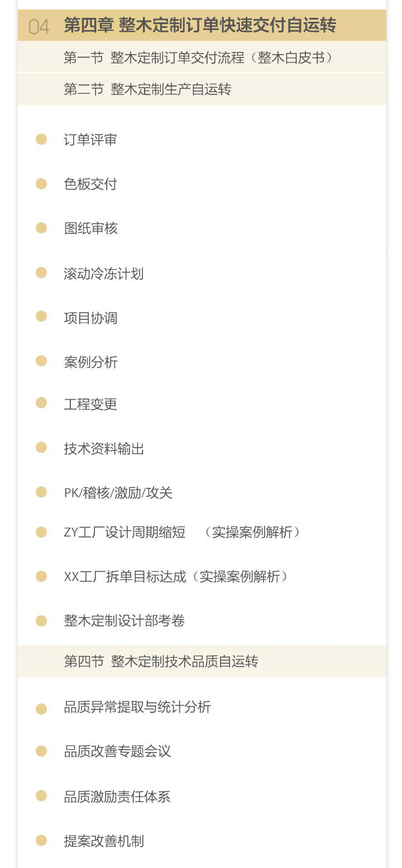Viewport: 402px width, 868px height.
Task: Click the bullet dot beside 色板交付
Action: click(x=41, y=184)
